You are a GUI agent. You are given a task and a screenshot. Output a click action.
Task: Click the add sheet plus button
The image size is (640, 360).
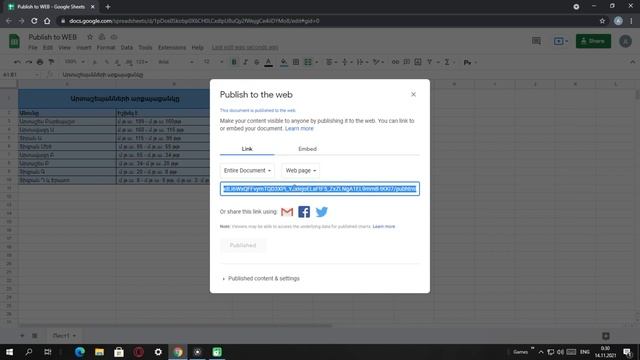click(22, 336)
